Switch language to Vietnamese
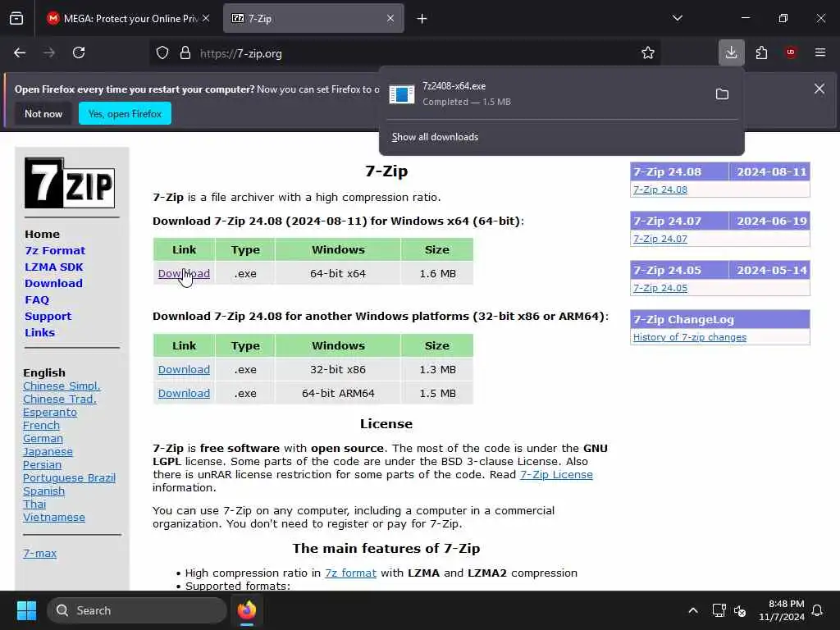The height and width of the screenshot is (630, 840). tap(54, 518)
